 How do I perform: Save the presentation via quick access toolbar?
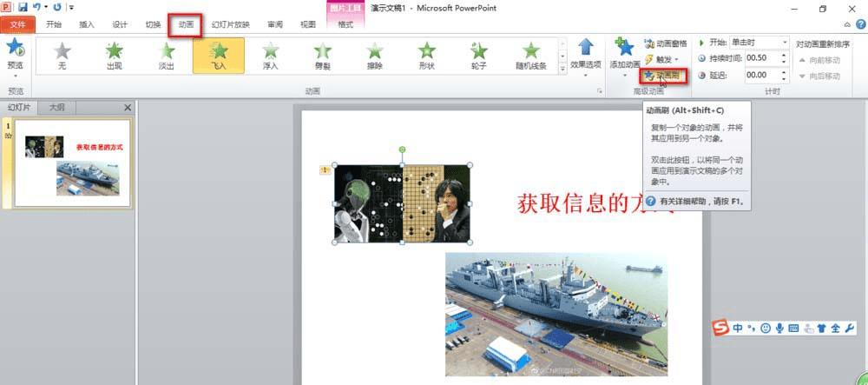(23, 8)
